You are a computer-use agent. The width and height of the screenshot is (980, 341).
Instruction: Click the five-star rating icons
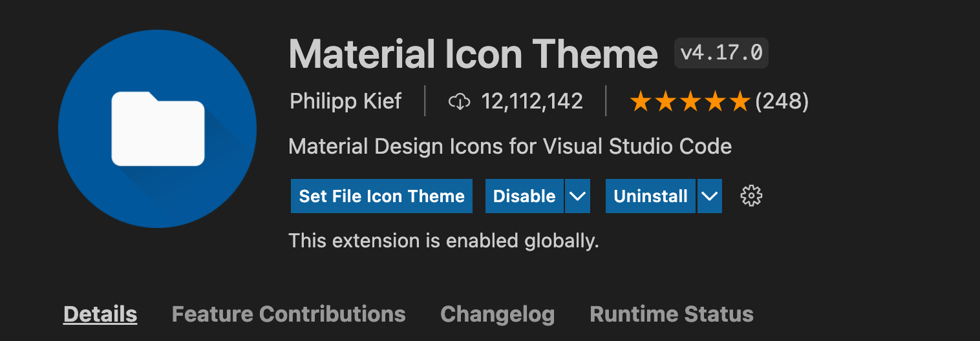690,101
